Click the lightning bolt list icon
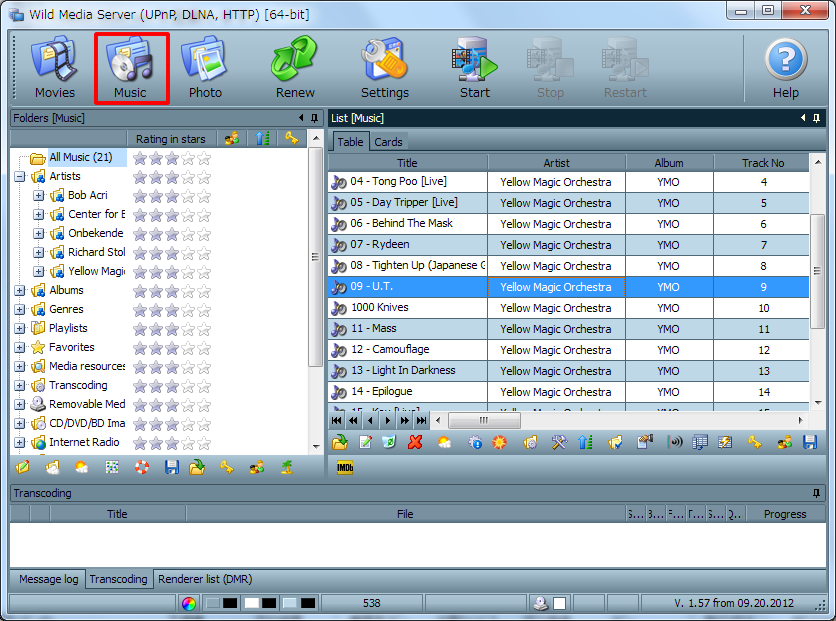This screenshot has width=836, height=621. [725, 442]
